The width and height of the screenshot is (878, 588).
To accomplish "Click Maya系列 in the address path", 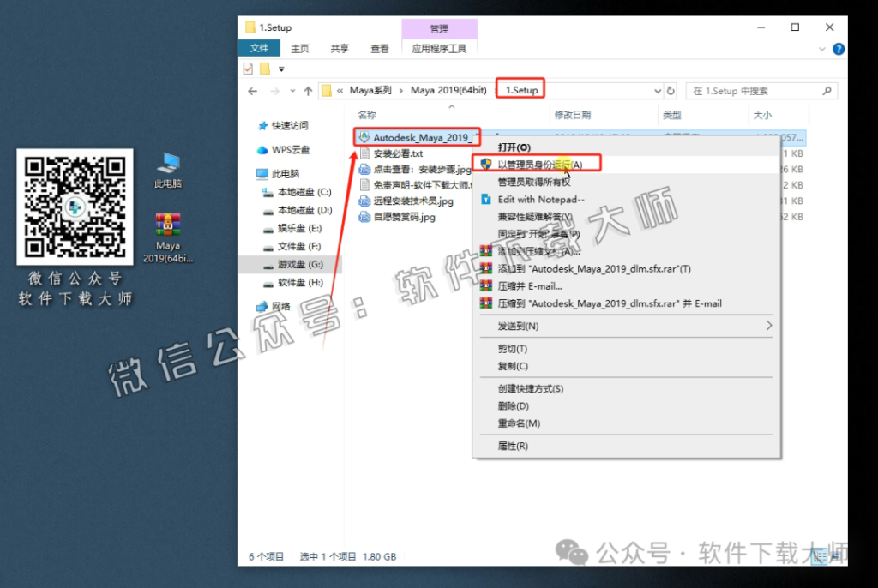I will point(370,90).
